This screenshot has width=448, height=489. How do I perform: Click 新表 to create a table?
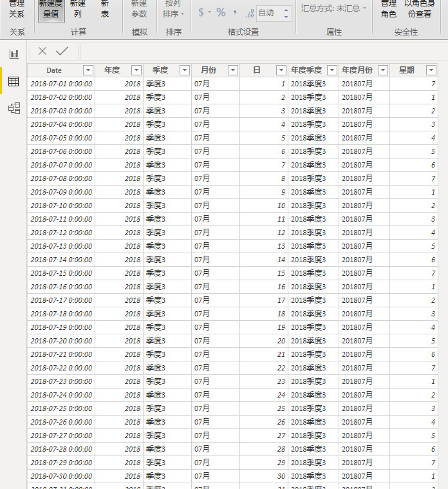[x=105, y=9]
